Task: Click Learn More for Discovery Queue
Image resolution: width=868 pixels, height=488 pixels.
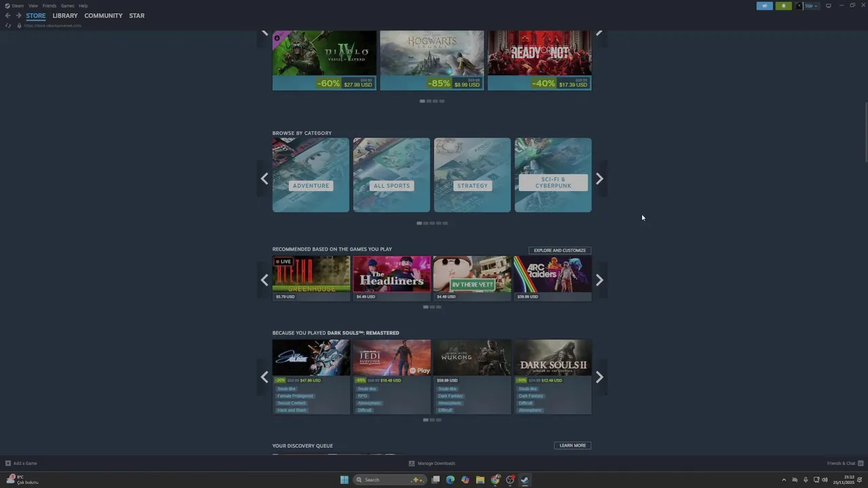Action: [x=572, y=445]
